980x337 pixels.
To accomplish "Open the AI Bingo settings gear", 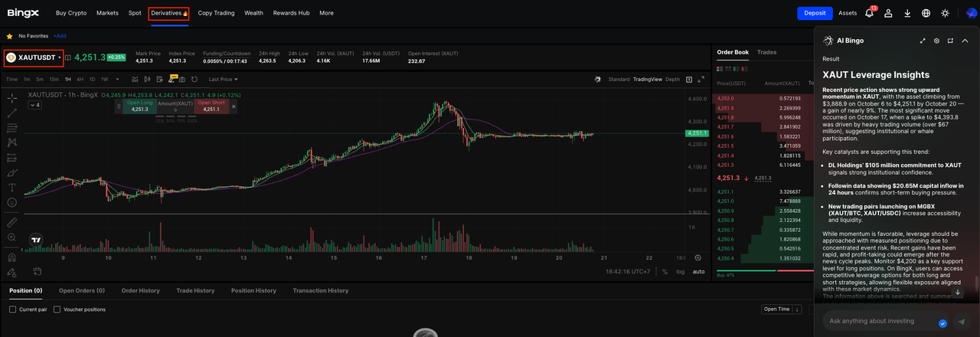I will 936,41.
